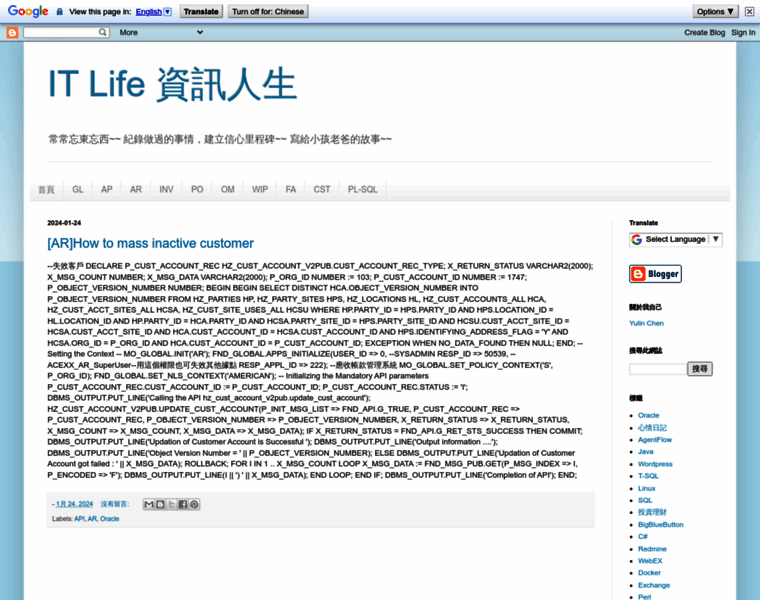Click Turn off for: Chinese button
This screenshot has height=600, width=760.
[x=268, y=12]
